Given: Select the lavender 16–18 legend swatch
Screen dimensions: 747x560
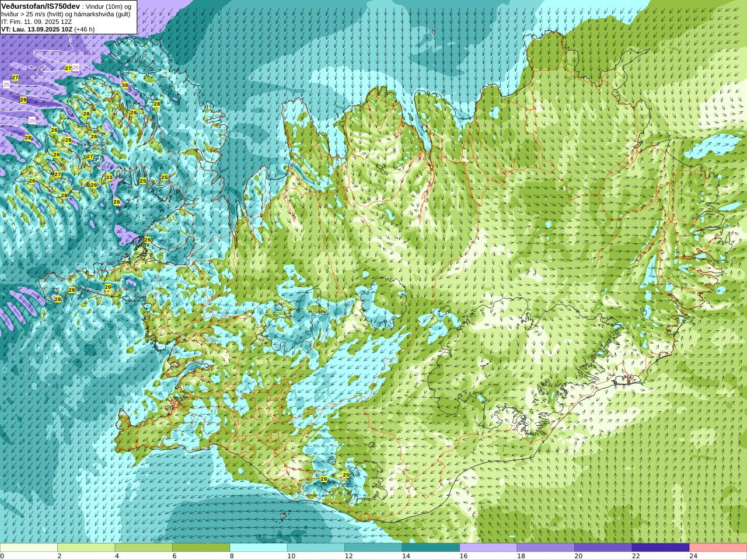Looking at the screenshot, I should tap(488, 548).
